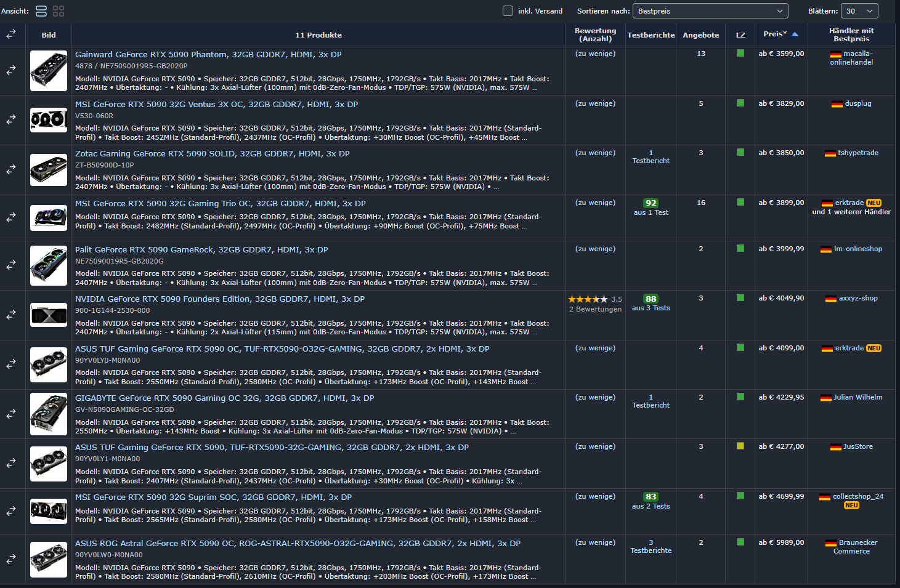The image size is (900, 588).
Task: Open GIGABYTE RTX 5090 Gaming OC 32G link
Action: tap(224, 398)
